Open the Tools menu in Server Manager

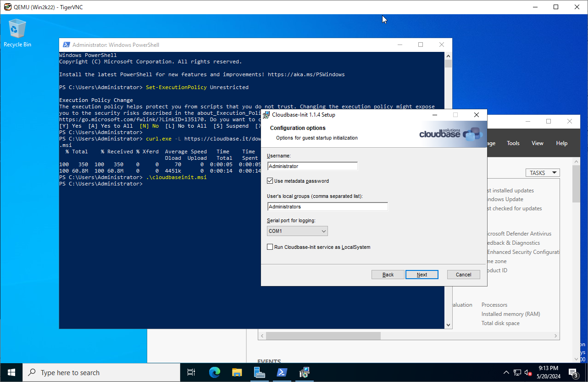point(513,143)
